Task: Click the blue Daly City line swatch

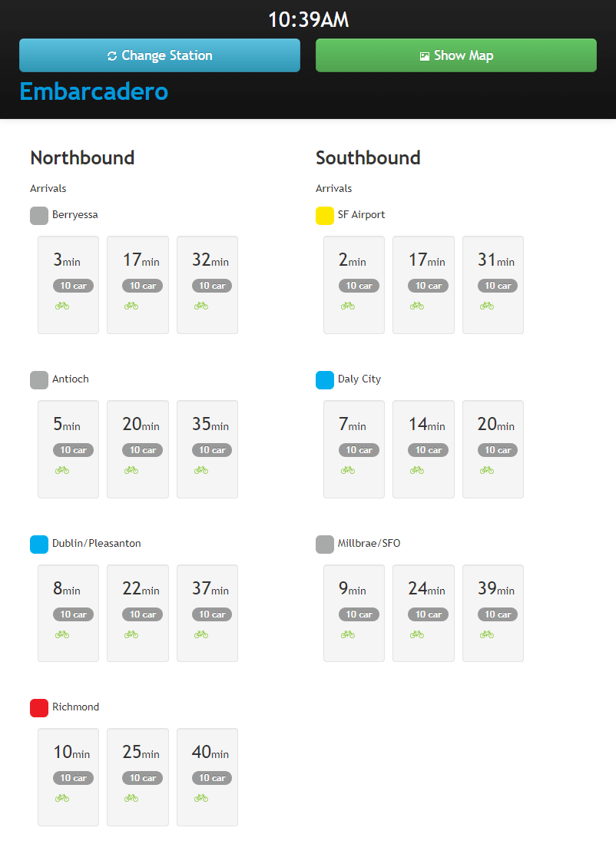Action: tap(325, 380)
